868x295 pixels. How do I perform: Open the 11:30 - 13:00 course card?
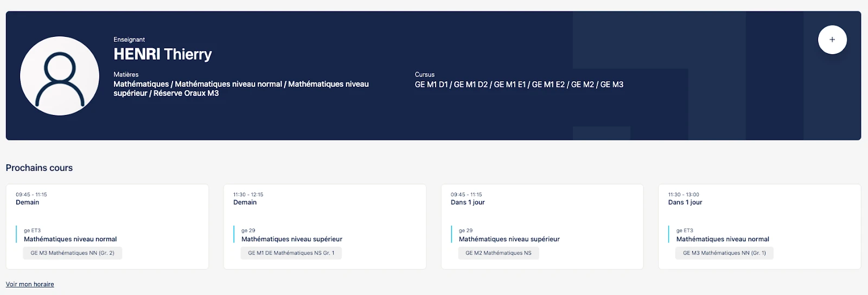click(x=759, y=211)
